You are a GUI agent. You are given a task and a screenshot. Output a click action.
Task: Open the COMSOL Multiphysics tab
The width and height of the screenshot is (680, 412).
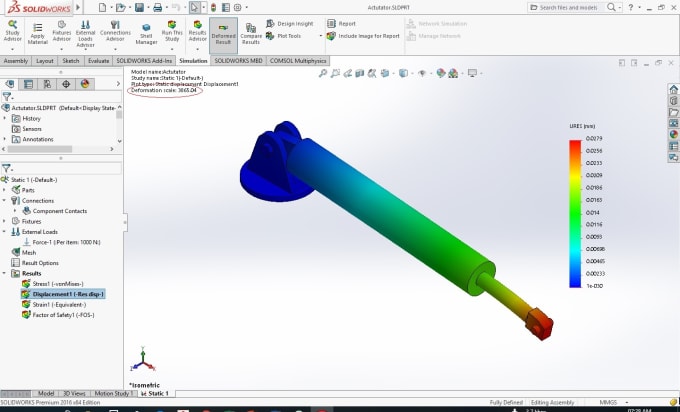point(298,61)
